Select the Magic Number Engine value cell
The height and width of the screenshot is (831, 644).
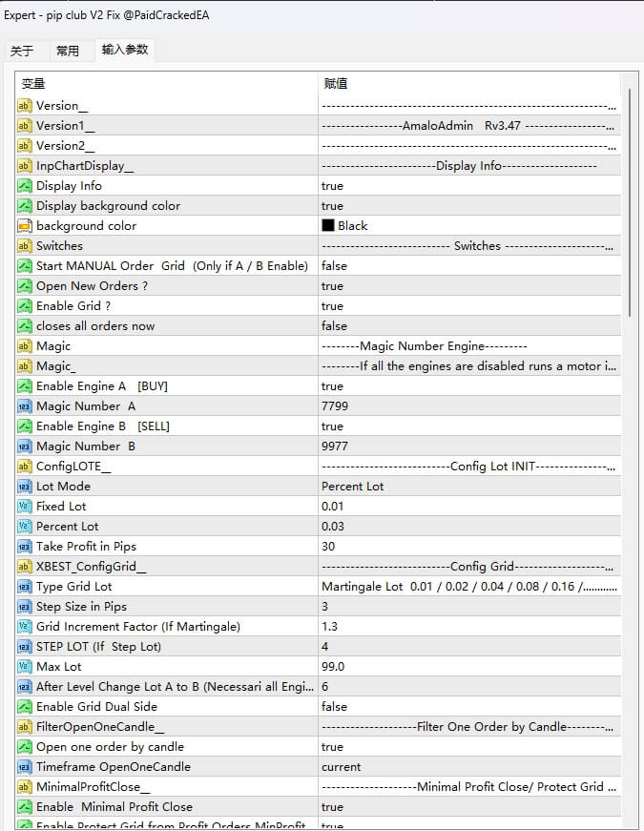(469, 346)
